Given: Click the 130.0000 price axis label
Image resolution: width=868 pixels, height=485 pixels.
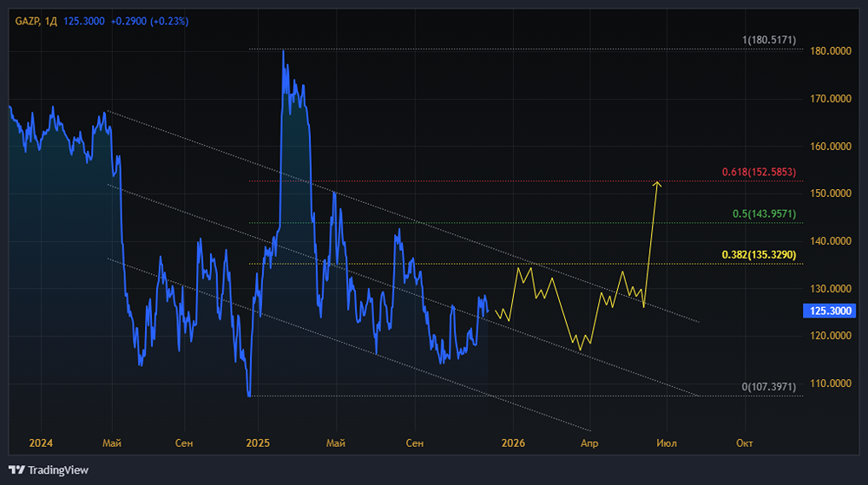Looking at the screenshot, I should [831, 289].
